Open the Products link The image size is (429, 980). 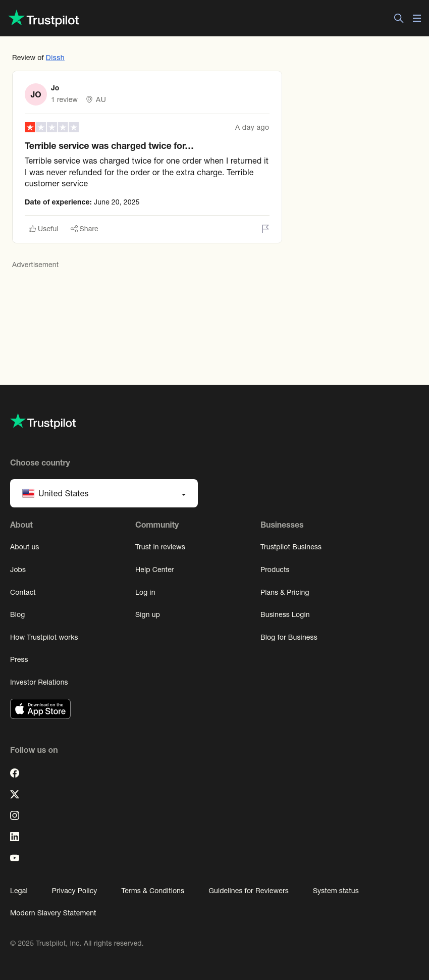[275, 570]
